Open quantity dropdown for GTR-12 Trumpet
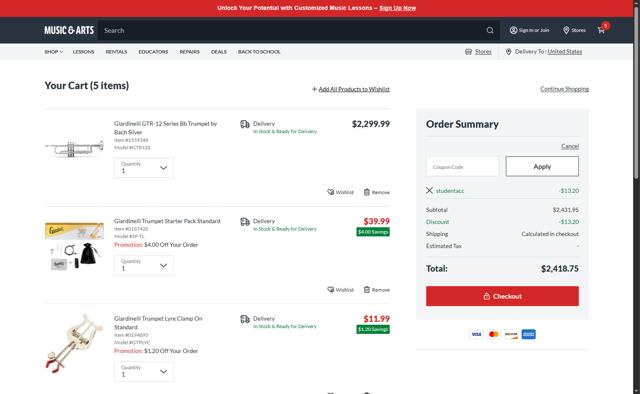 tap(144, 168)
